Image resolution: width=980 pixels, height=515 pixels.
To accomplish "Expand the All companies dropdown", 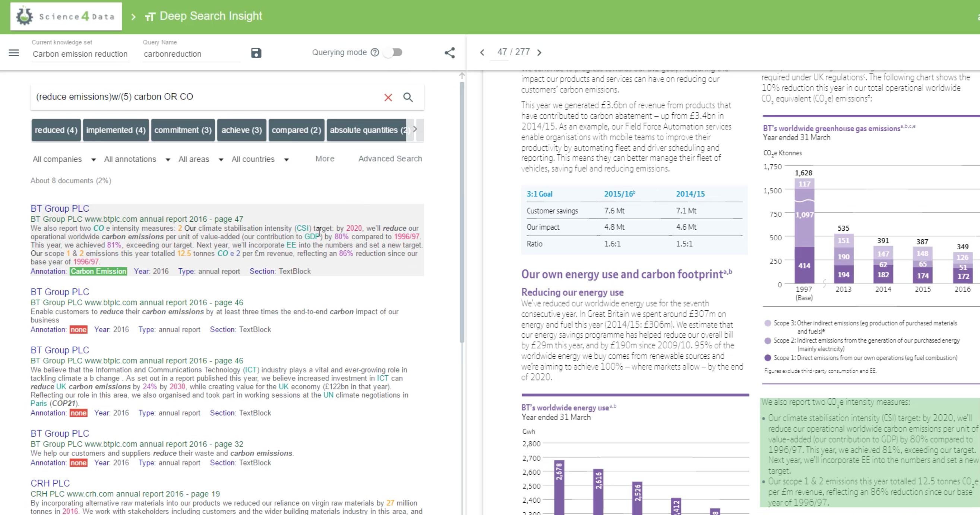I will coord(64,159).
